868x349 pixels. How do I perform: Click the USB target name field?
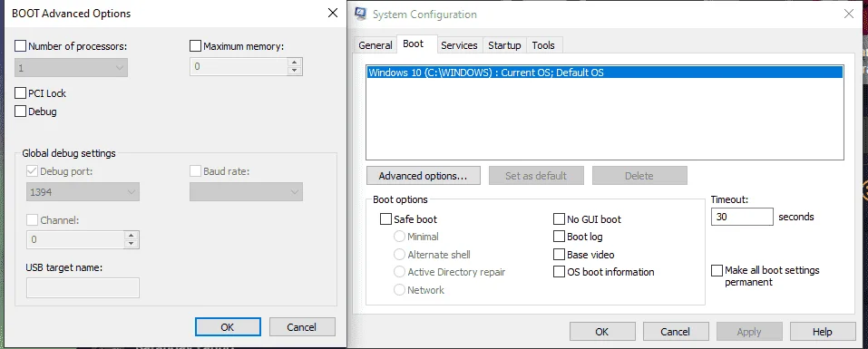83,287
